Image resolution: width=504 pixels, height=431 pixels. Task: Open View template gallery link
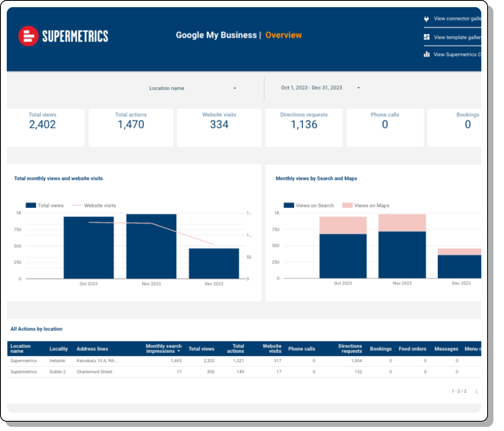(x=457, y=37)
